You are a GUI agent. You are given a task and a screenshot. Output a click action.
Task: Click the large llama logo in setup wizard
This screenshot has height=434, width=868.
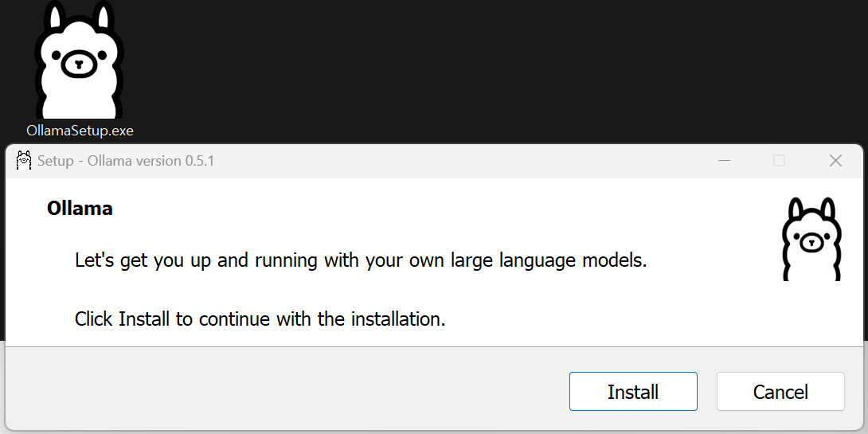click(811, 239)
